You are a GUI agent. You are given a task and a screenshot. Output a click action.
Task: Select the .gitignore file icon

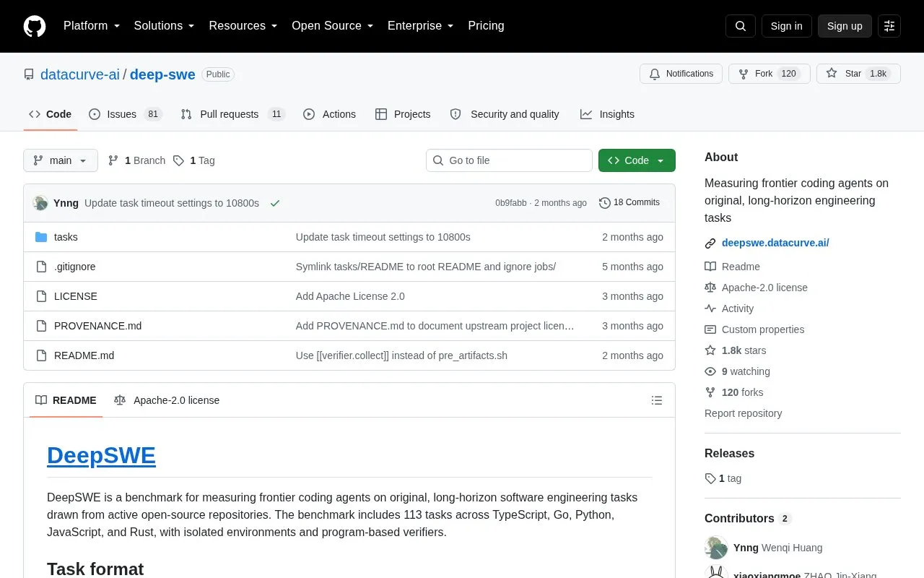(x=41, y=267)
